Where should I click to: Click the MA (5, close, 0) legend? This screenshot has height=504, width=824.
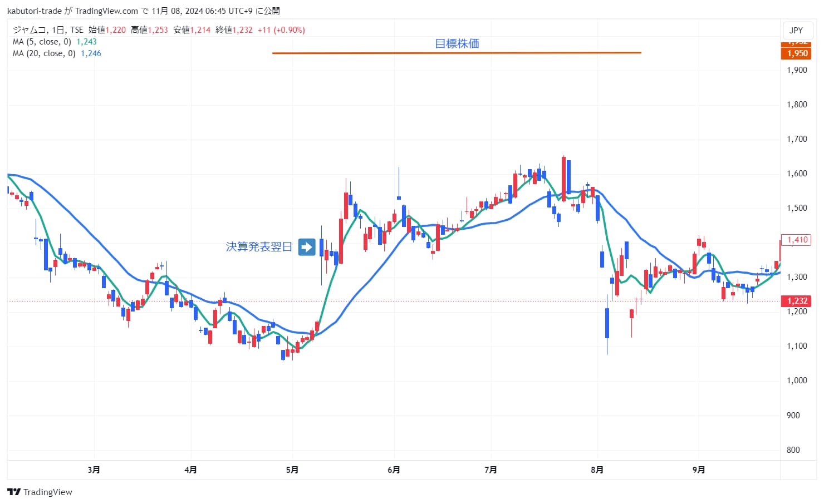tap(42, 42)
